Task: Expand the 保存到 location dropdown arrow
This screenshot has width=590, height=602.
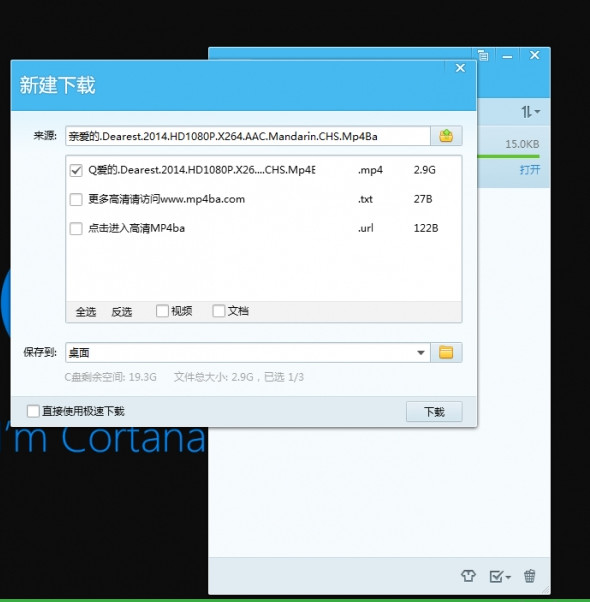Action: click(421, 352)
